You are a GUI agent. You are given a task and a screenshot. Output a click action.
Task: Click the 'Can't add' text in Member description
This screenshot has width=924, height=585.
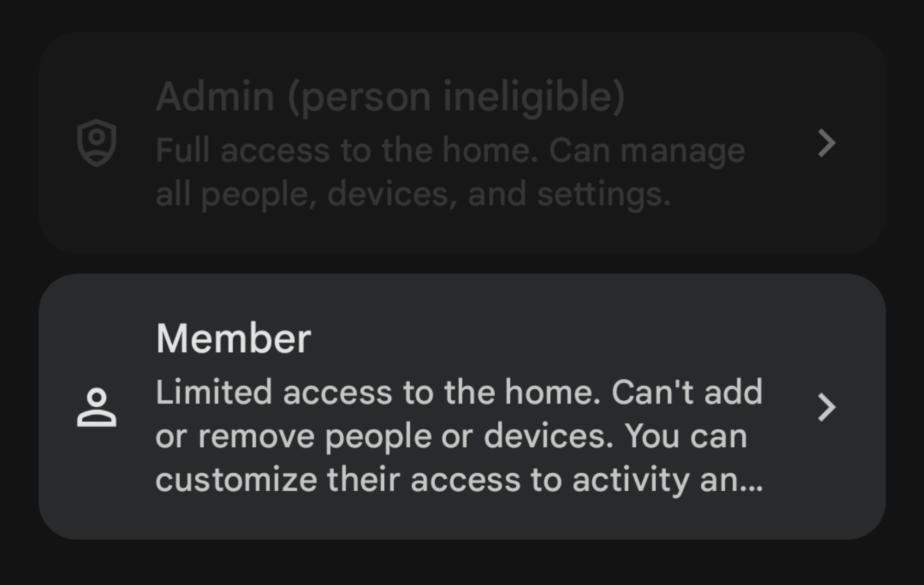(687, 392)
